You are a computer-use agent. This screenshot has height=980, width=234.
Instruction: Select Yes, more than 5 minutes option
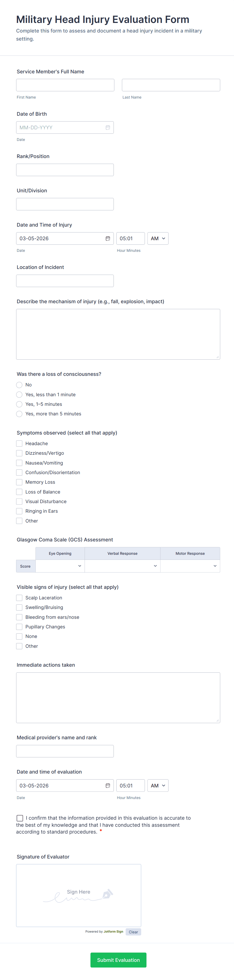(x=19, y=414)
